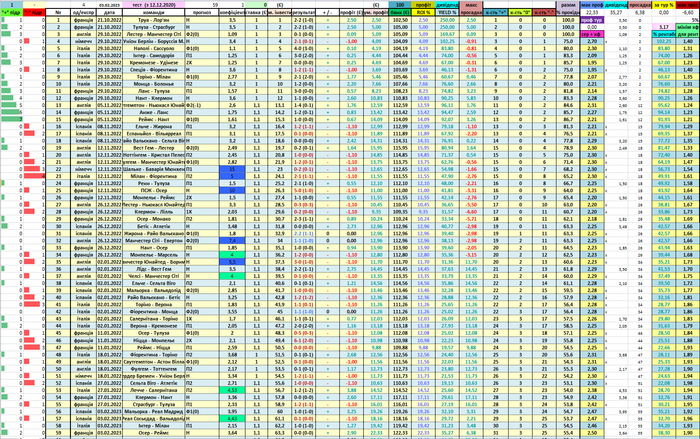700x439 pixels.
Task: Click the yellow "профіт" header cell
Action: tap(423, 5)
